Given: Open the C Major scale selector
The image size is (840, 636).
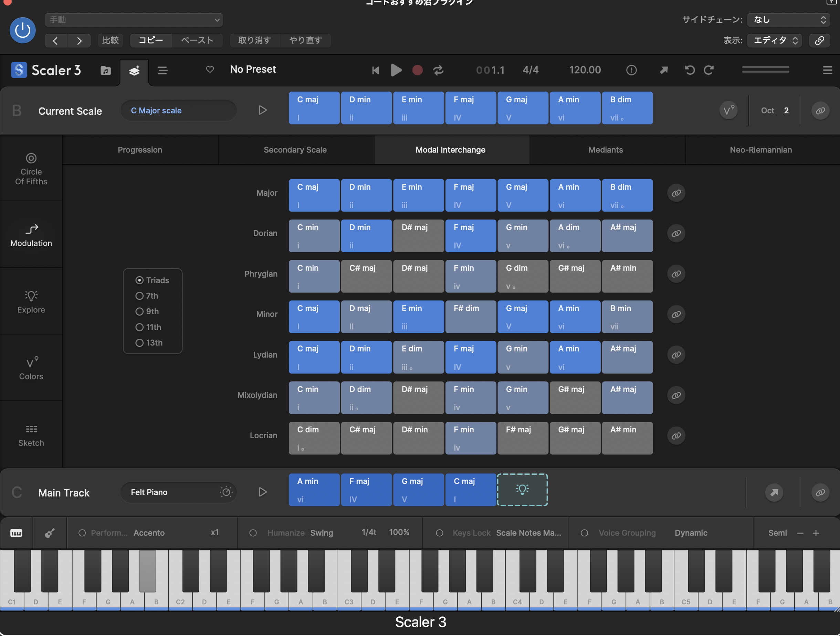Looking at the screenshot, I should (178, 111).
